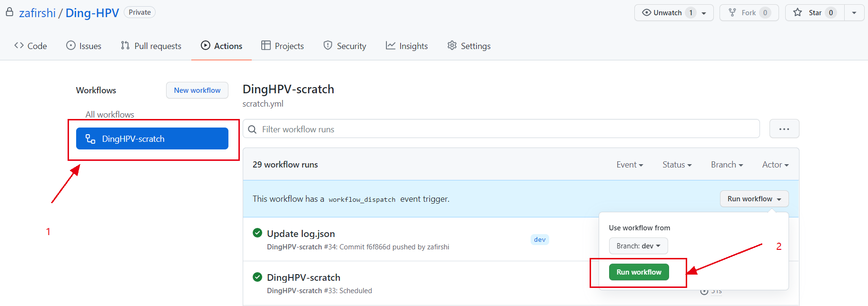
Task: Open the scratch.yml file link
Action: pos(263,104)
